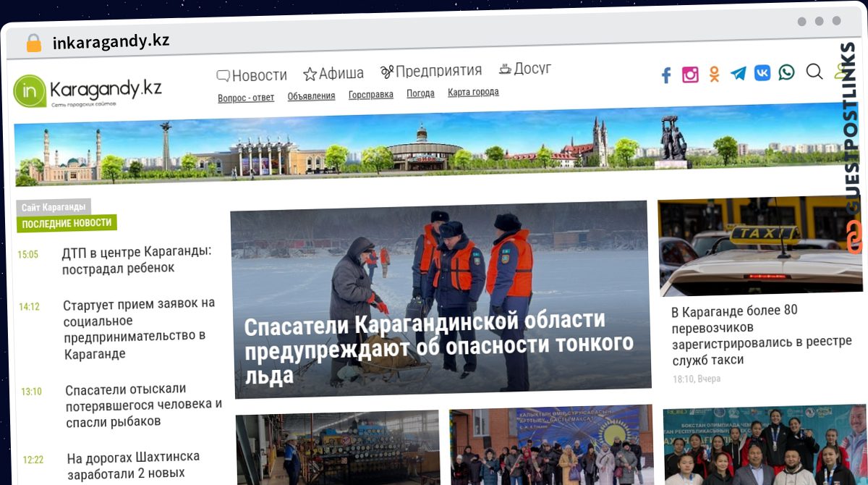Open 'Спасатели отыскали потерявшегося человека' news
The width and height of the screenshot is (868, 485).
(x=144, y=405)
